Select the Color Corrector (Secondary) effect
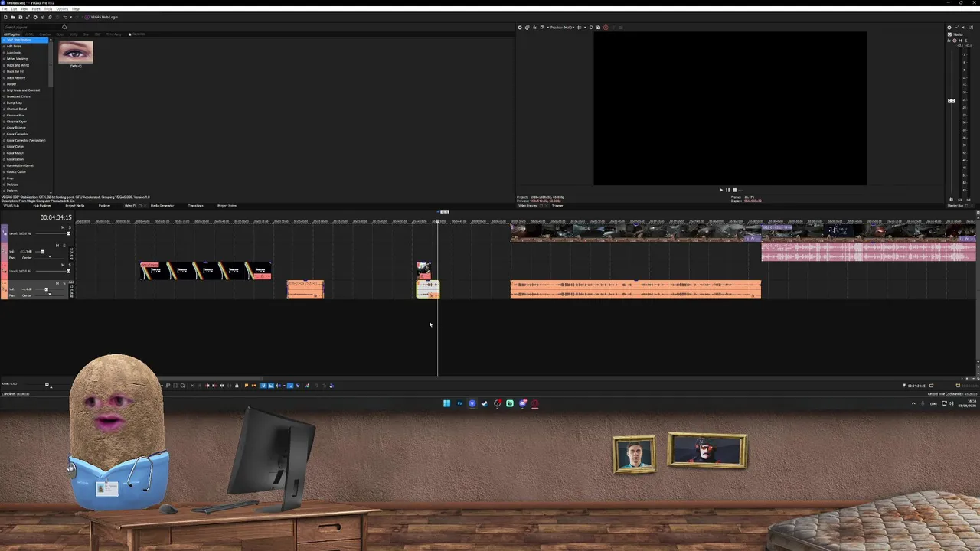 pyautogui.click(x=25, y=140)
